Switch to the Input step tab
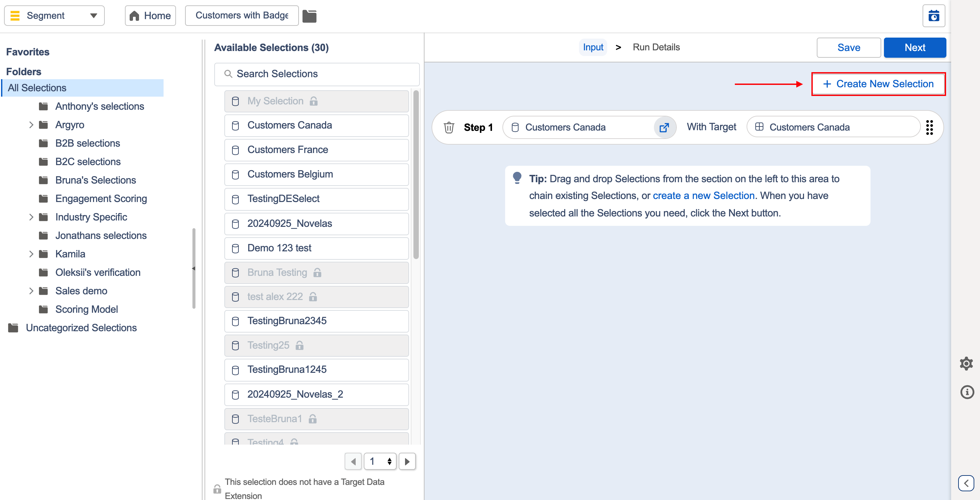Image resolution: width=980 pixels, height=500 pixels. point(593,47)
